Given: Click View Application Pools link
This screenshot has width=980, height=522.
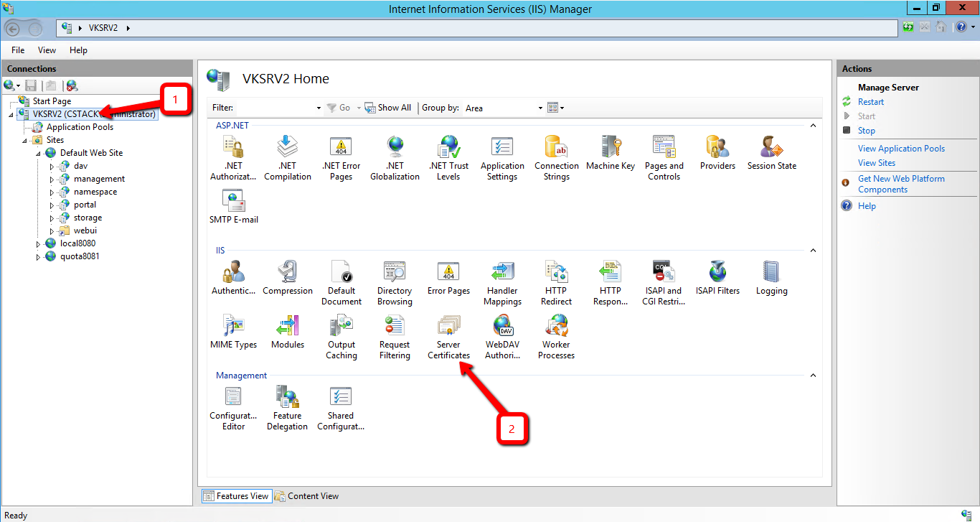Looking at the screenshot, I should [x=901, y=149].
